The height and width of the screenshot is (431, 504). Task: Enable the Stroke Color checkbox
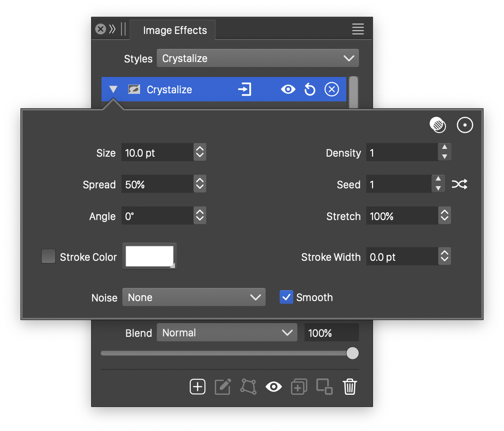pos(48,257)
